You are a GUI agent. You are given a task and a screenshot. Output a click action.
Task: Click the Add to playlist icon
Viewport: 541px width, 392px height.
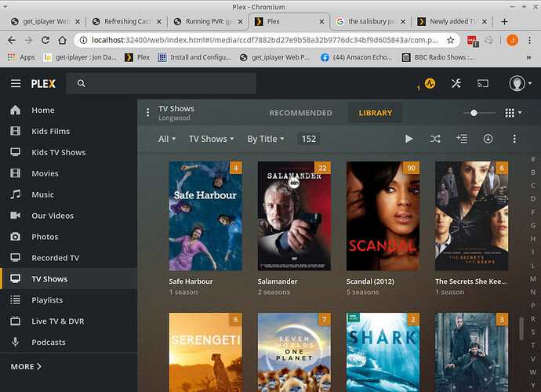462,139
